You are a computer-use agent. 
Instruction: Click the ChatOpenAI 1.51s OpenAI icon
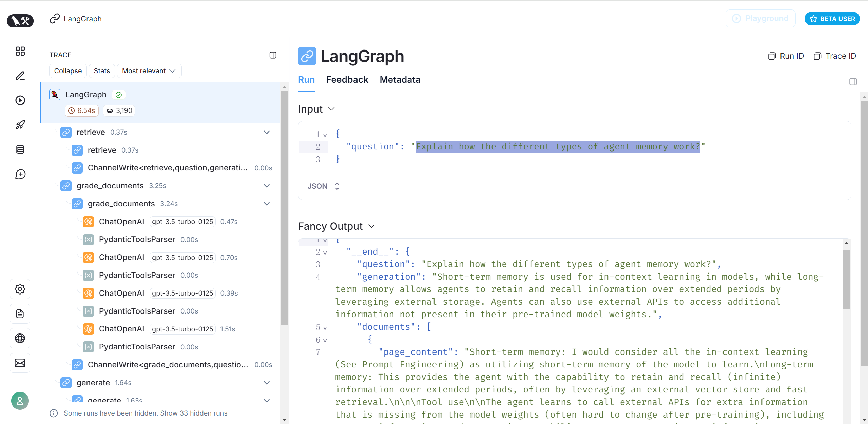coord(88,329)
